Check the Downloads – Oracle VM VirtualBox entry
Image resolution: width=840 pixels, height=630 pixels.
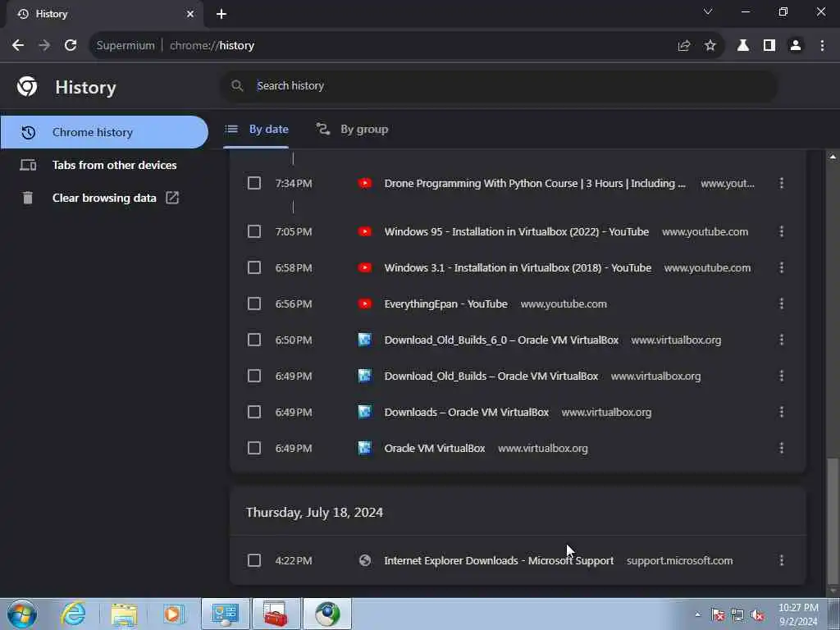click(x=254, y=412)
